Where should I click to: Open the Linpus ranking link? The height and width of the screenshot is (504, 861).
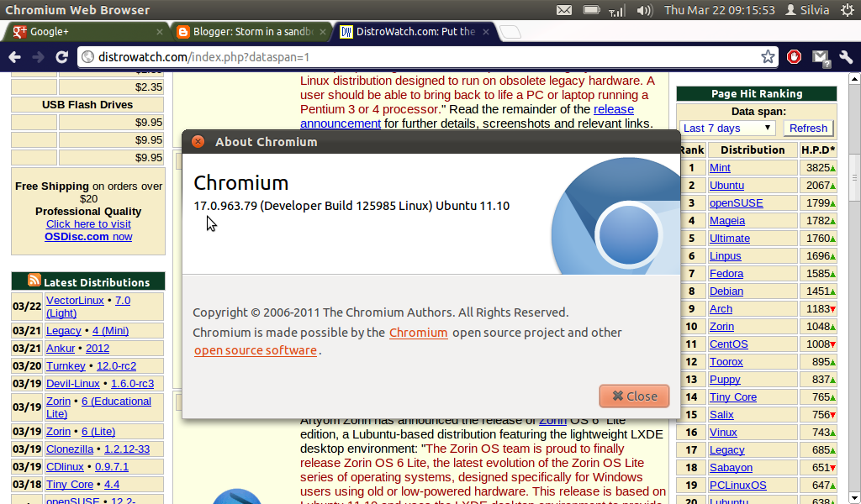click(726, 255)
